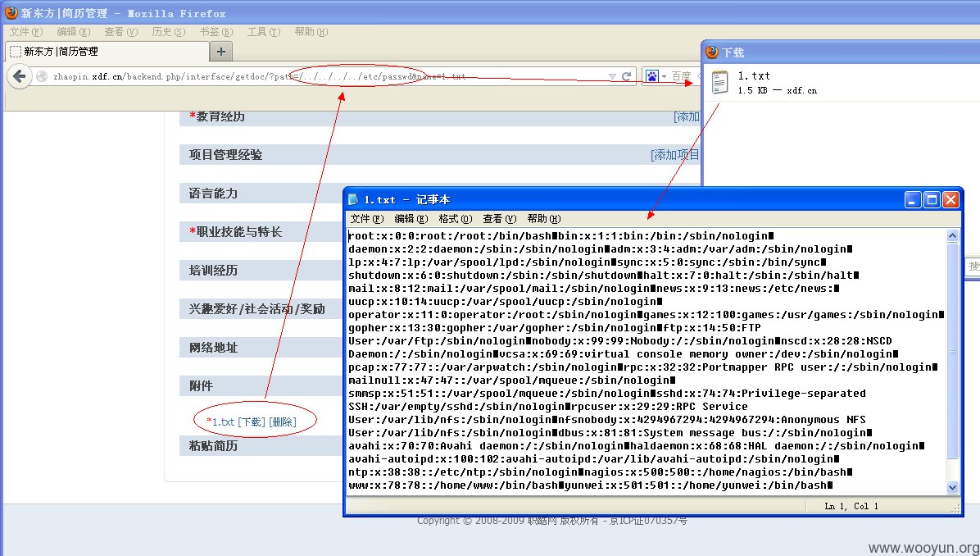Open Firefox 历史 menu

[168, 31]
